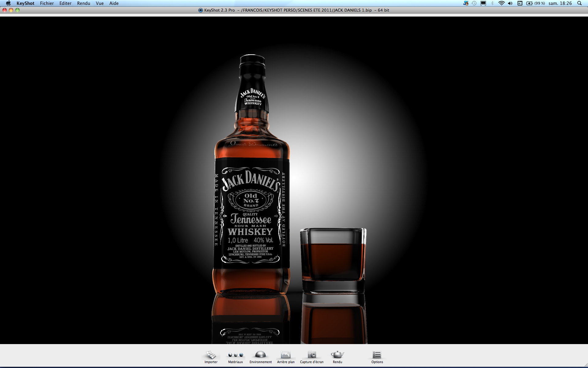Viewport: 588px width, 368px height.
Task: Open the Aide menu
Action: coord(114,3)
